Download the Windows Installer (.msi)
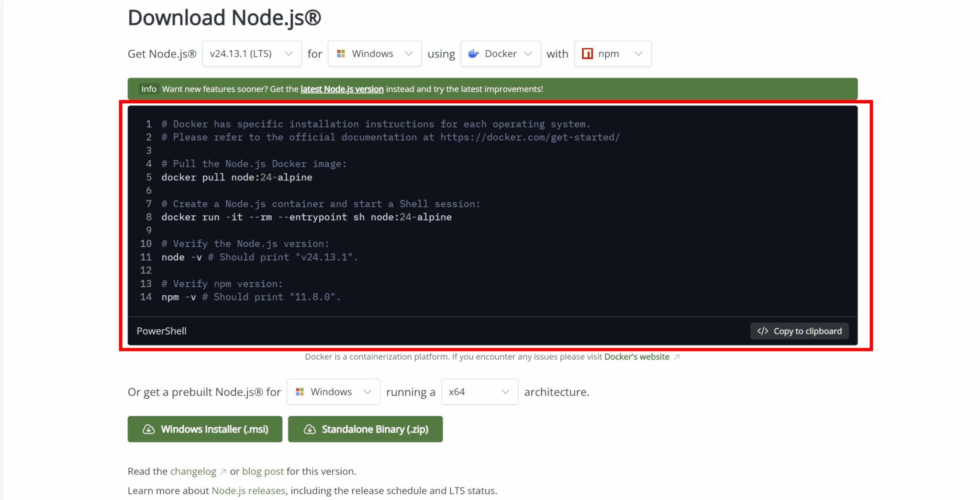 (205, 429)
